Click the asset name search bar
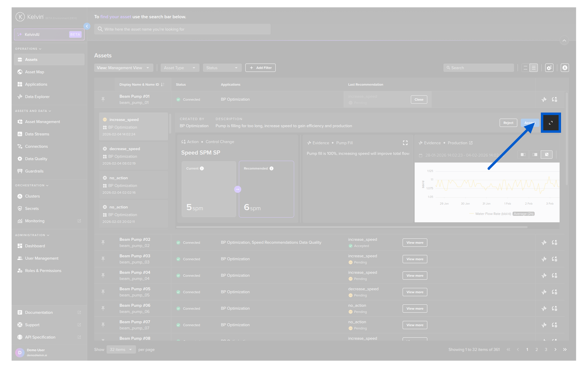This screenshot has height=368, width=588. pos(182,29)
